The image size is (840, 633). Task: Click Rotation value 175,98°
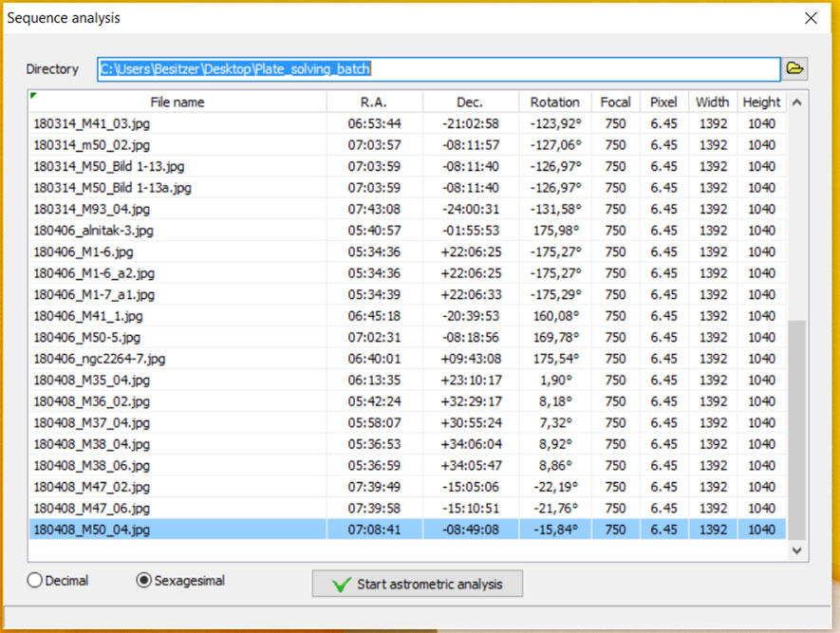click(555, 231)
